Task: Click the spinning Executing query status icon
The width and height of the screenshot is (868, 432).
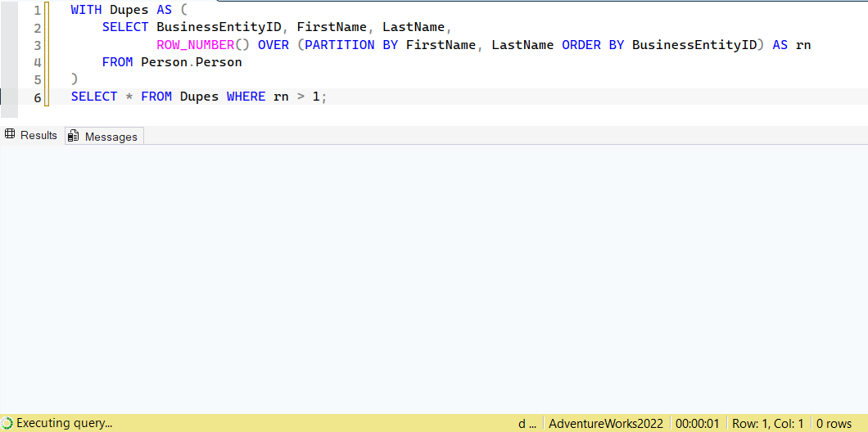Action: click(x=7, y=424)
